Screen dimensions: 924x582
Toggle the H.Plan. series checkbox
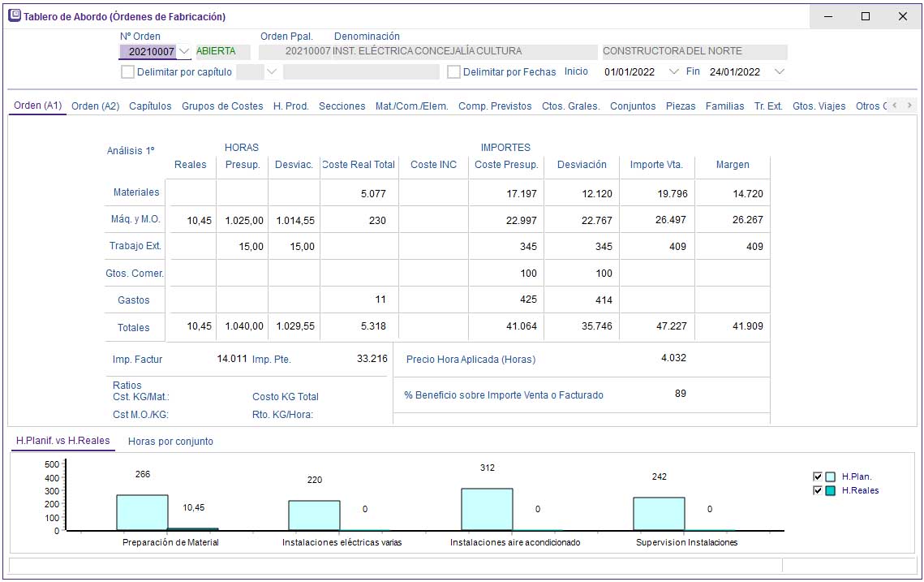click(x=818, y=477)
